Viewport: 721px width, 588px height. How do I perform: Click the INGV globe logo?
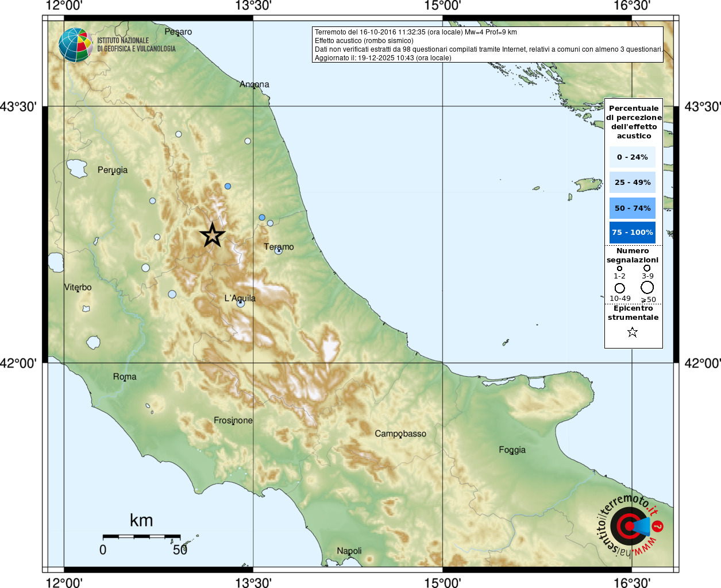pos(75,45)
